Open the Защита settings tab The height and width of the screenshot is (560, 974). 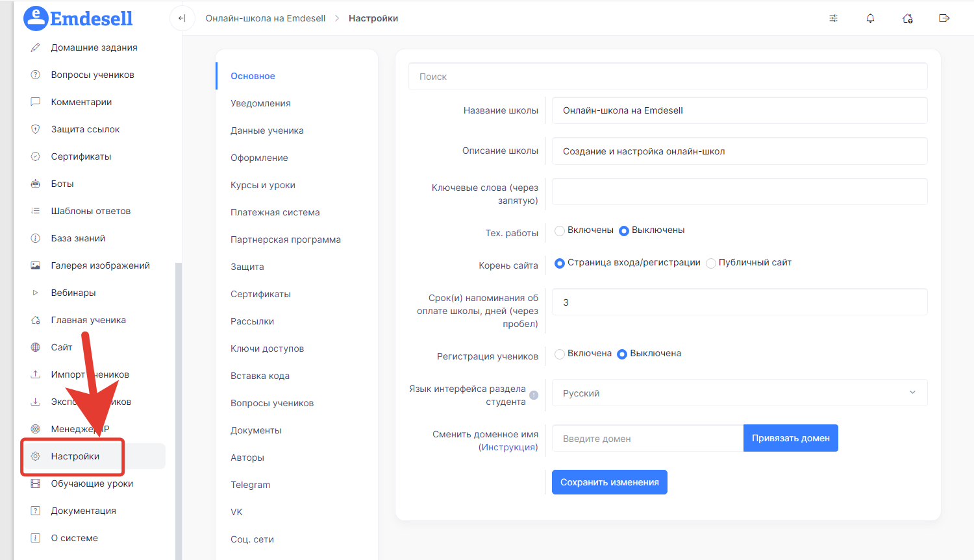tap(247, 267)
